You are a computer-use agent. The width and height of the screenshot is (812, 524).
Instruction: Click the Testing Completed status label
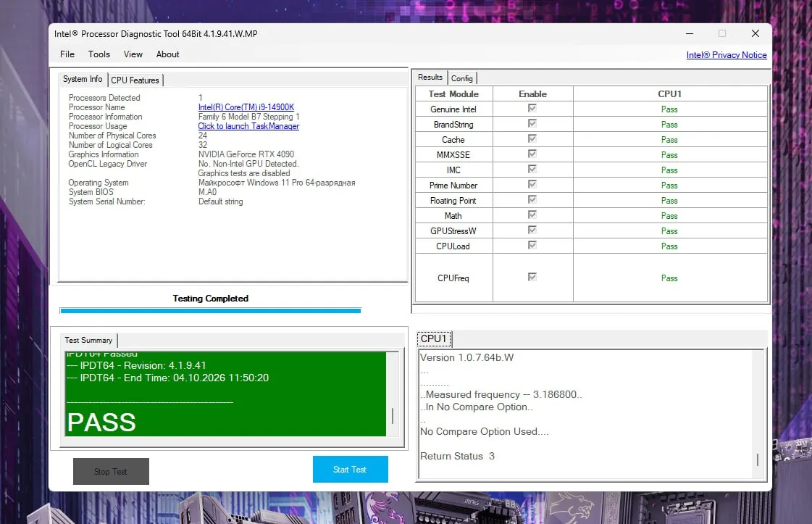[211, 299]
